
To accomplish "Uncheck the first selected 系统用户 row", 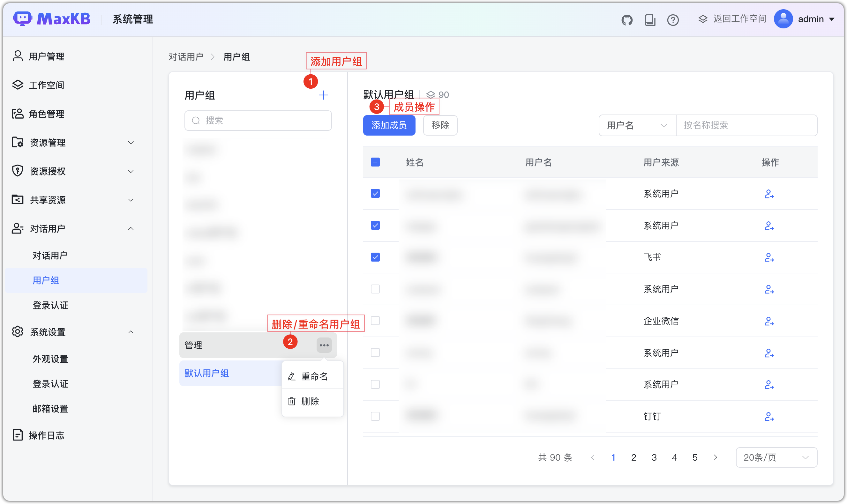I will coord(375,193).
